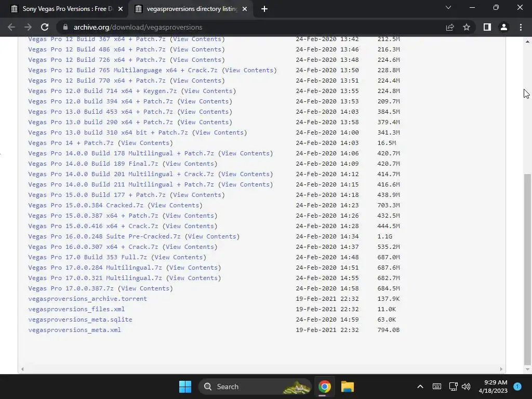Click the taskbar Search box
Screen dimensions: 532x399
click(x=255, y=387)
